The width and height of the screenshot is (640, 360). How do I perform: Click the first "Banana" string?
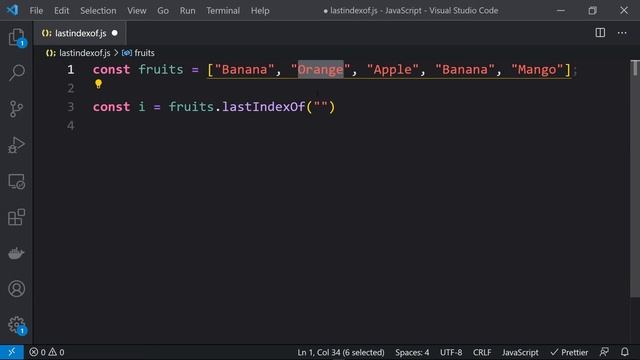click(x=244, y=69)
